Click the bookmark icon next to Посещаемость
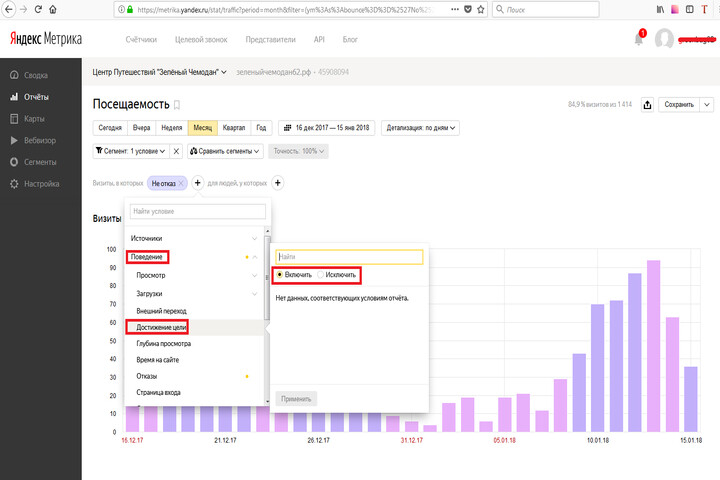 [x=178, y=104]
